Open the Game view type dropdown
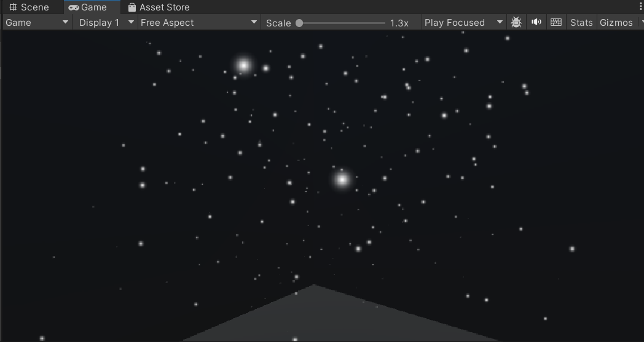644x342 pixels. coord(37,23)
